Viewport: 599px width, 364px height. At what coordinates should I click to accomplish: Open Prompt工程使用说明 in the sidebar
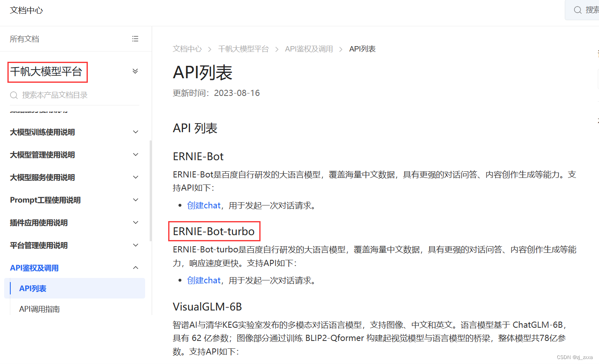(x=45, y=200)
